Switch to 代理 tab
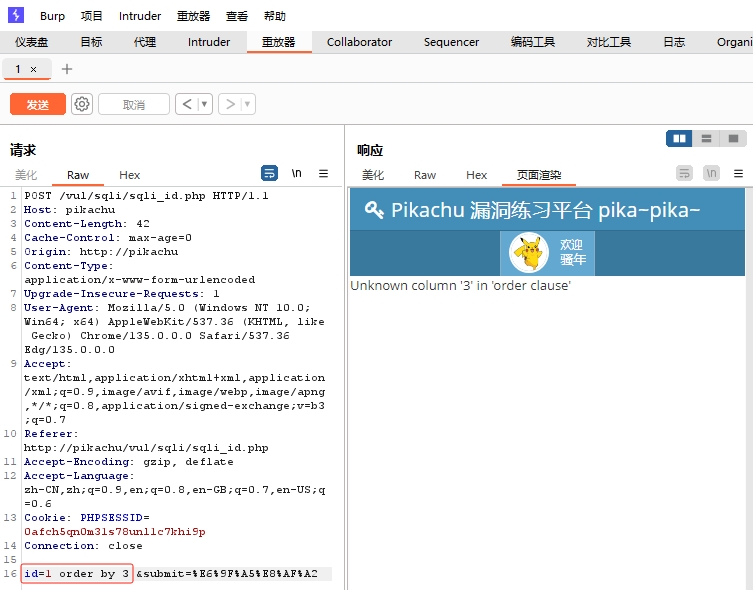 click(145, 42)
